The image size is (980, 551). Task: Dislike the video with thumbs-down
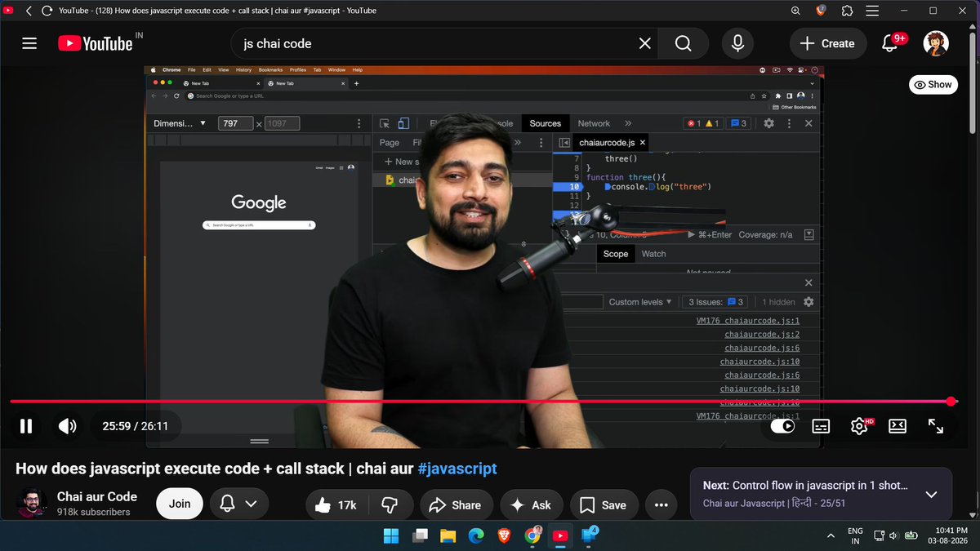tap(389, 505)
